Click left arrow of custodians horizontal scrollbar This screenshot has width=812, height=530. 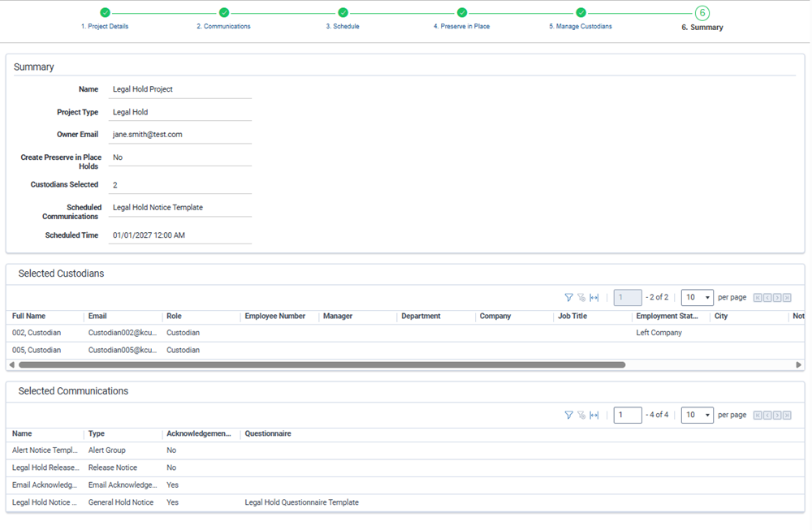pos(12,365)
